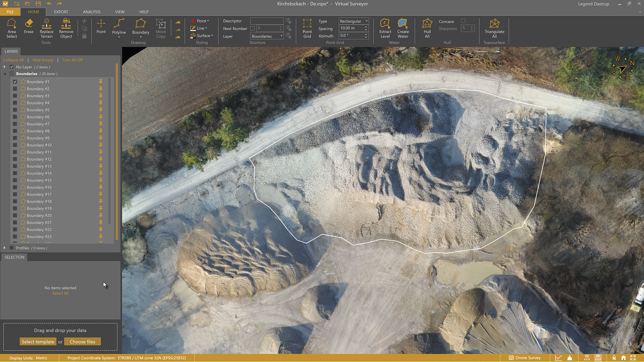The image size is (644, 362).
Task: Select the Polyline tool
Action: pyautogui.click(x=119, y=28)
